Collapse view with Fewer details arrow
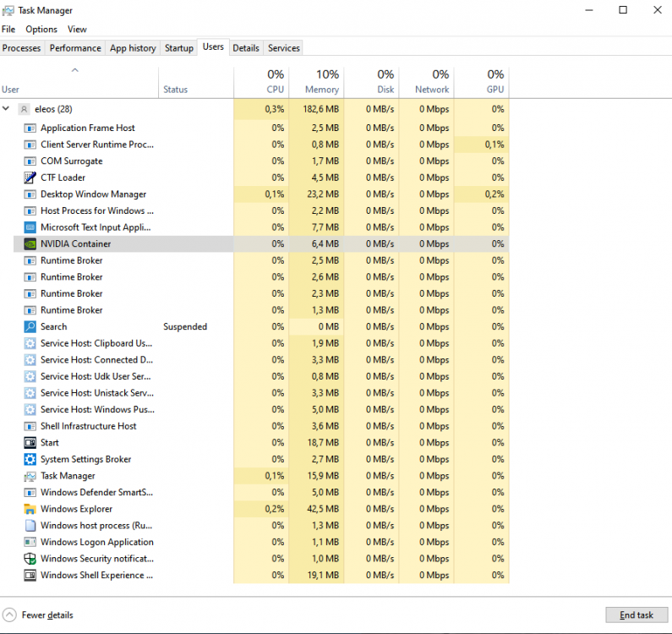Screen dimensions: 672x634 coord(9,615)
